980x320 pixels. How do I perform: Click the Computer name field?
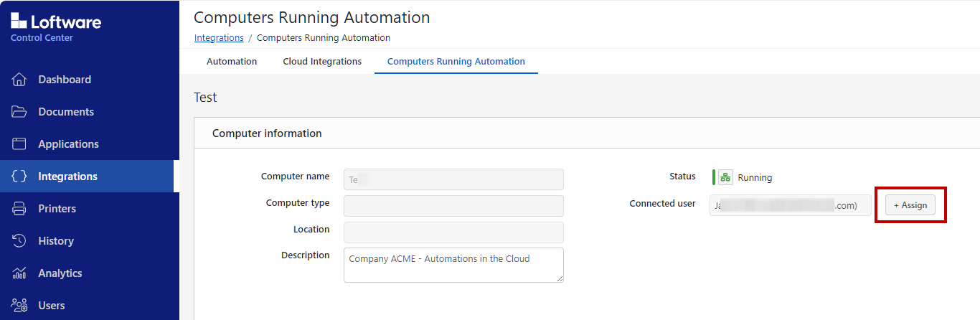tap(453, 179)
